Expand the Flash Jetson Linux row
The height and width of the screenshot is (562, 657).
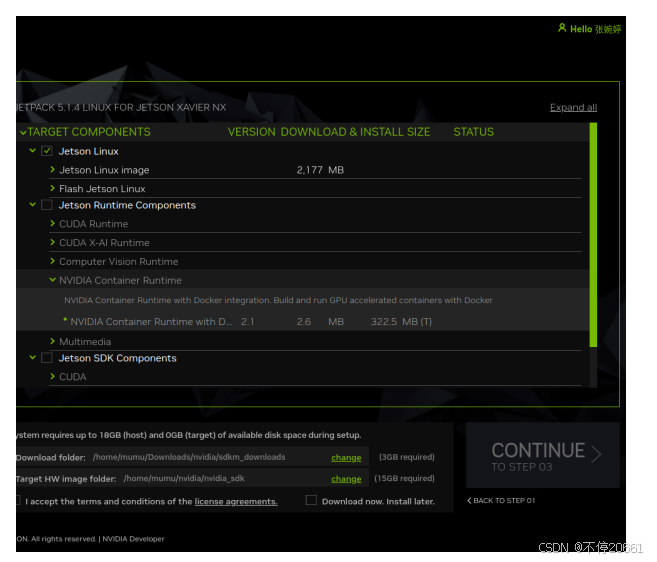coord(52,188)
